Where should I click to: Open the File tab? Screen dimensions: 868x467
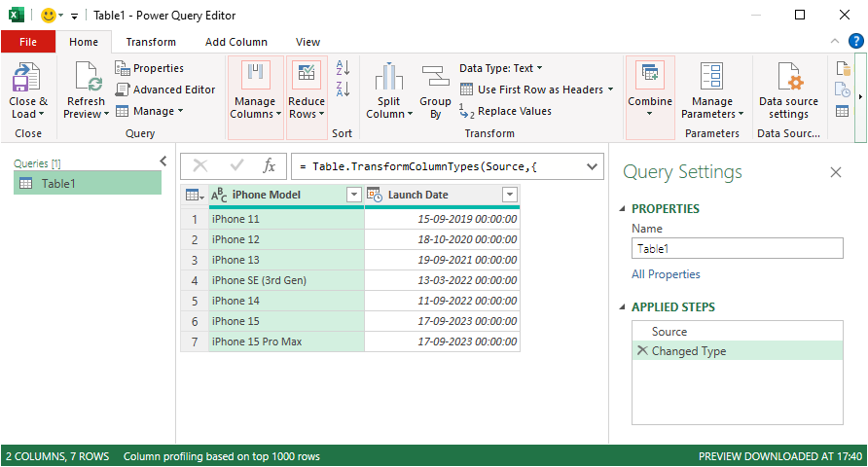click(28, 42)
